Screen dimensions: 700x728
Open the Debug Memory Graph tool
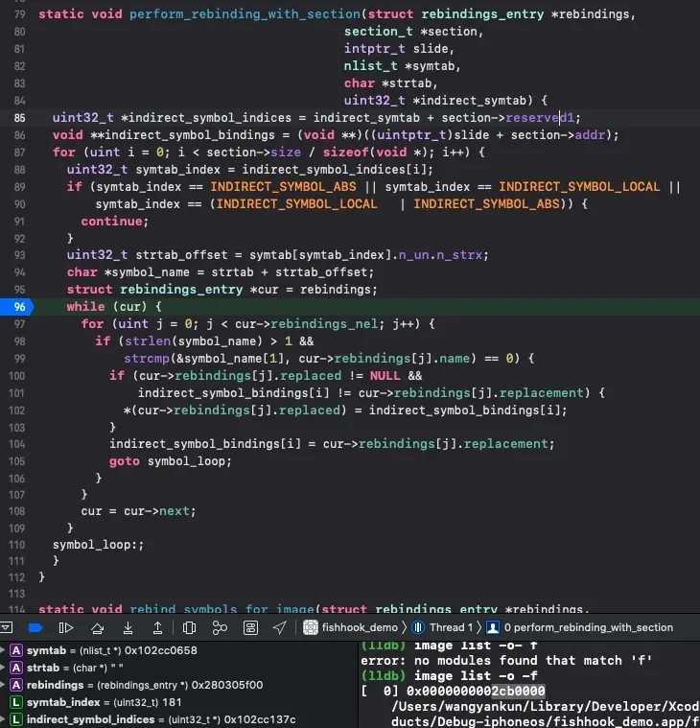[220, 627]
